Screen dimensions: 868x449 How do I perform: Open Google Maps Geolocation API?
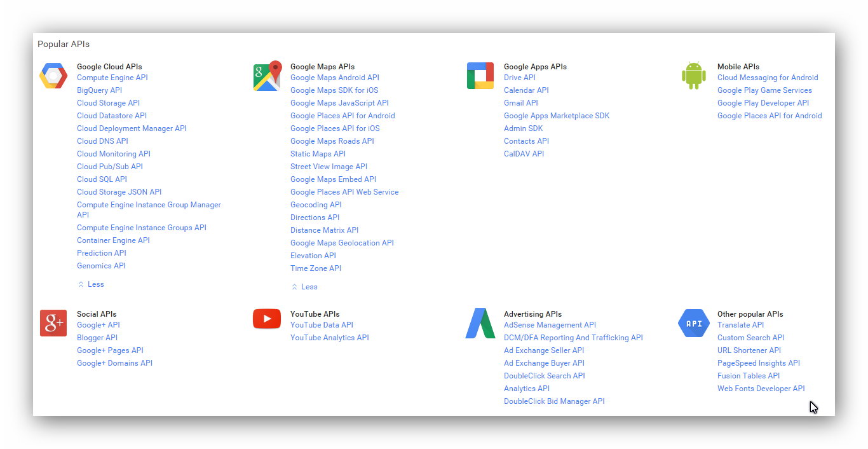point(342,243)
